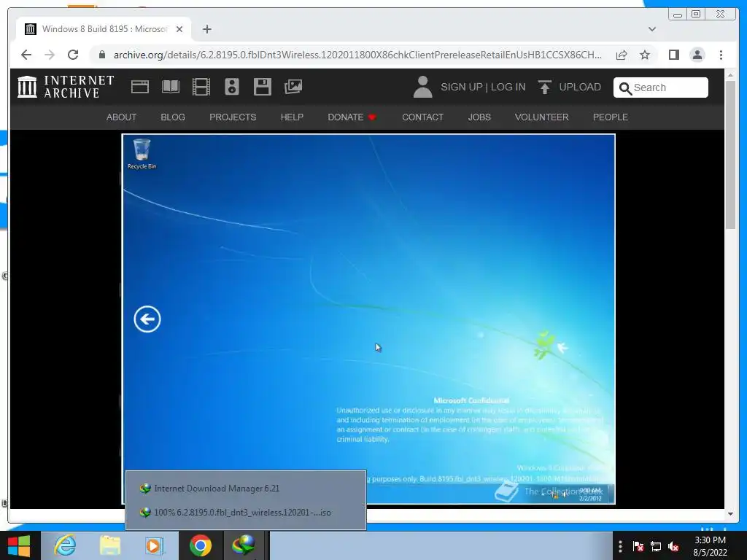Click the page vertical scrollbar thumb

coord(730,155)
